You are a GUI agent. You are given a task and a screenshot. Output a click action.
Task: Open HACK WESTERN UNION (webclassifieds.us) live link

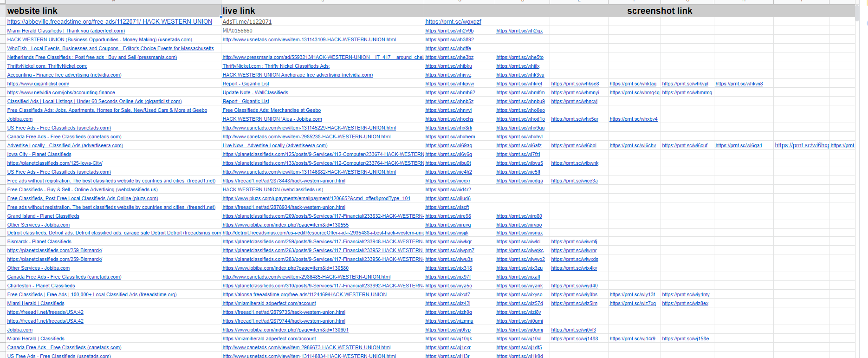[273, 190]
